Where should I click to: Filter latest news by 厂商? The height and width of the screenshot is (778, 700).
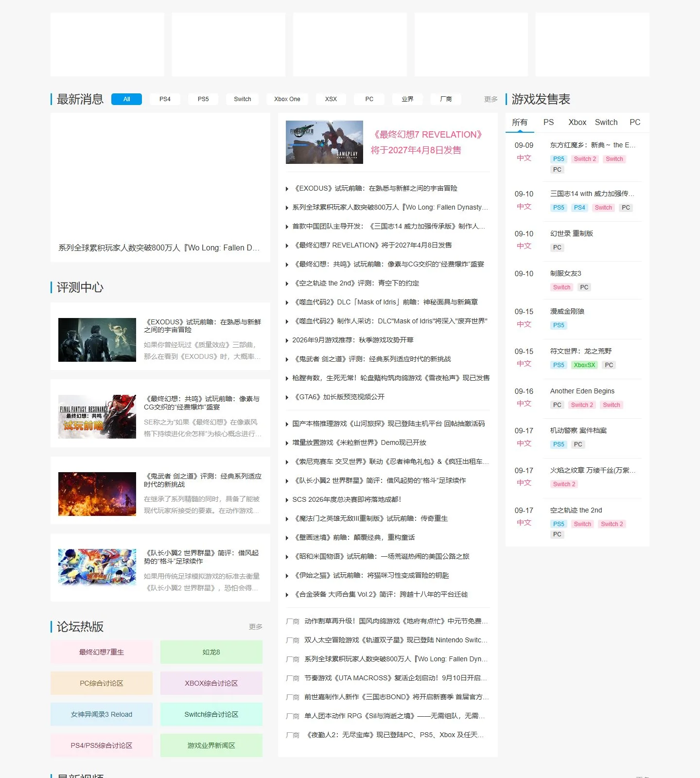tap(446, 99)
